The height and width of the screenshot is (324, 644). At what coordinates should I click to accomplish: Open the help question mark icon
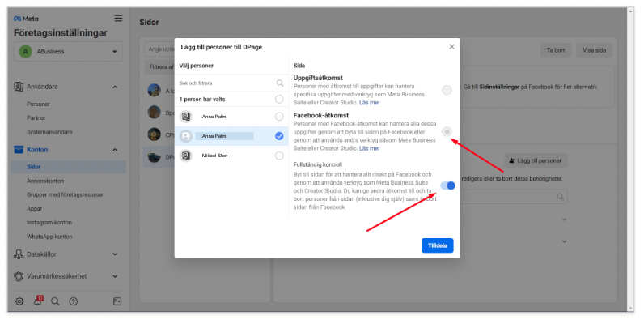(74, 301)
